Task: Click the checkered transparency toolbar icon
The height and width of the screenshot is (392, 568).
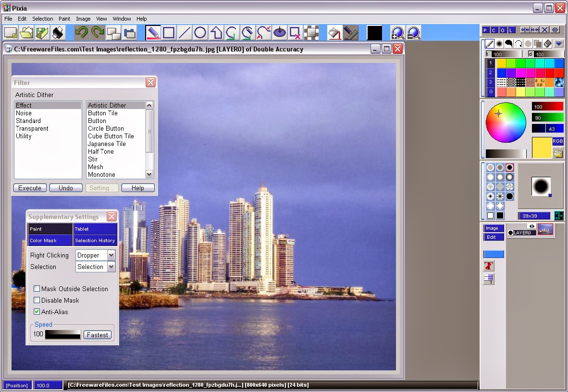Action: pyautogui.click(x=311, y=33)
